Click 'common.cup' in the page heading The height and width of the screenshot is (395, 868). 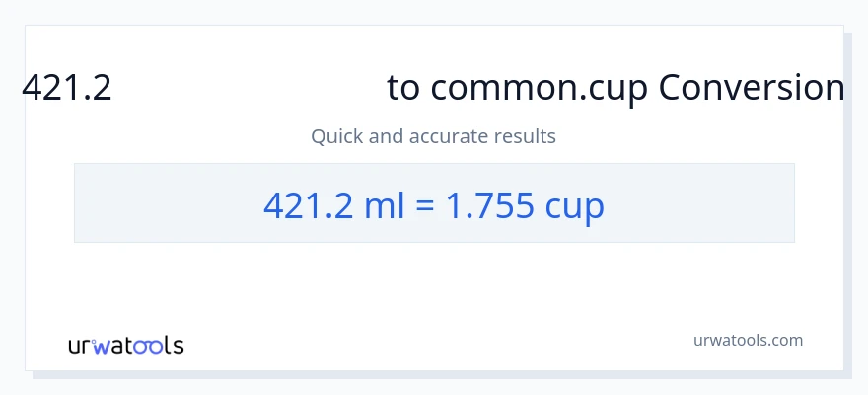[x=538, y=89]
